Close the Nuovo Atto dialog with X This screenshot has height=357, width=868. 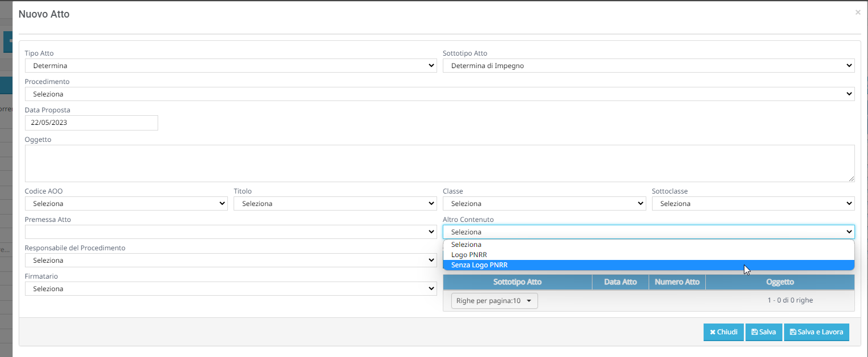(857, 12)
